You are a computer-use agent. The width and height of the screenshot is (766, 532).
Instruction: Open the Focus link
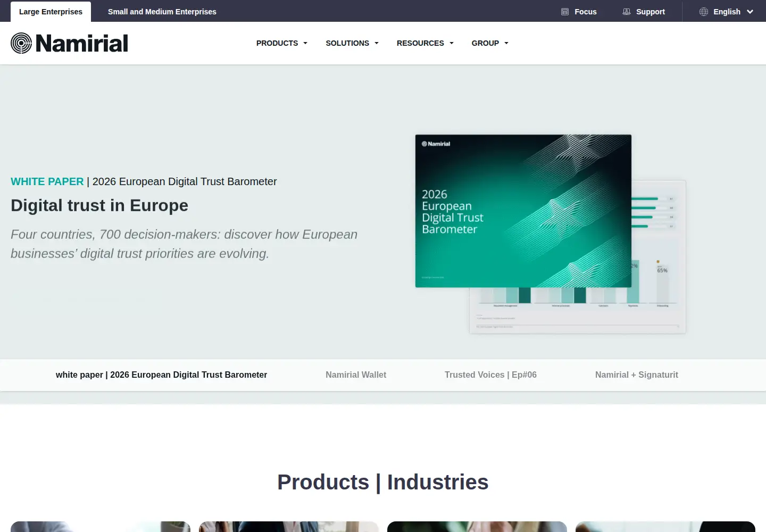[x=586, y=12]
